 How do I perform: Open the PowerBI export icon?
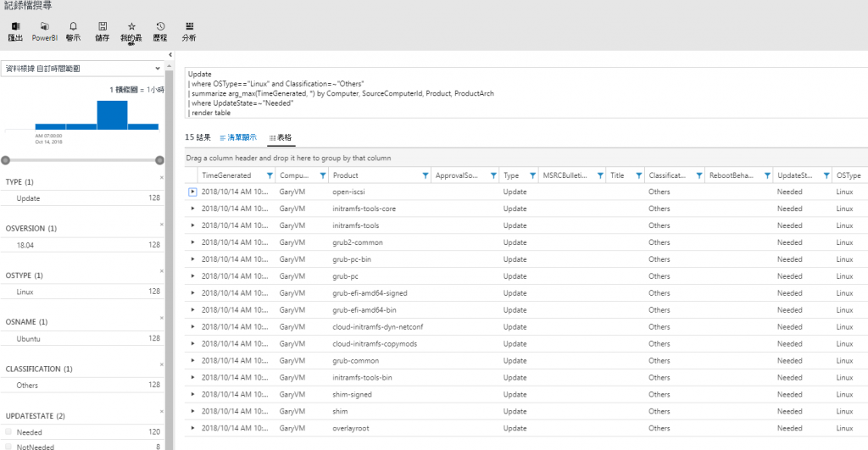(x=44, y=26)
